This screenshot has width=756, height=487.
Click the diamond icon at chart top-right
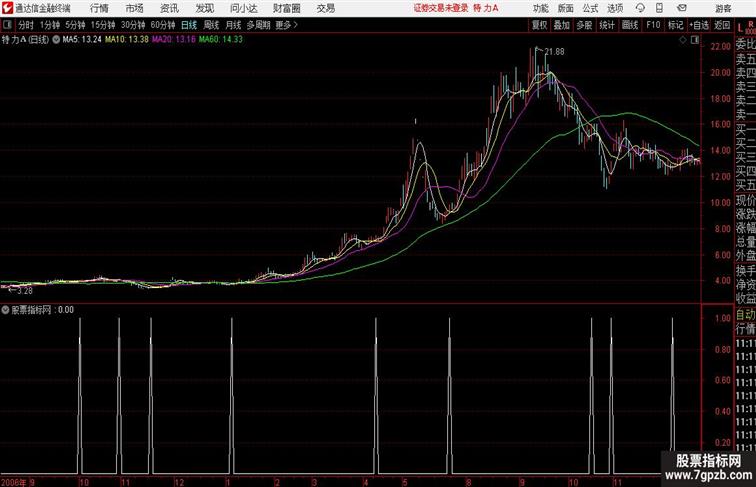pos(683,40)
